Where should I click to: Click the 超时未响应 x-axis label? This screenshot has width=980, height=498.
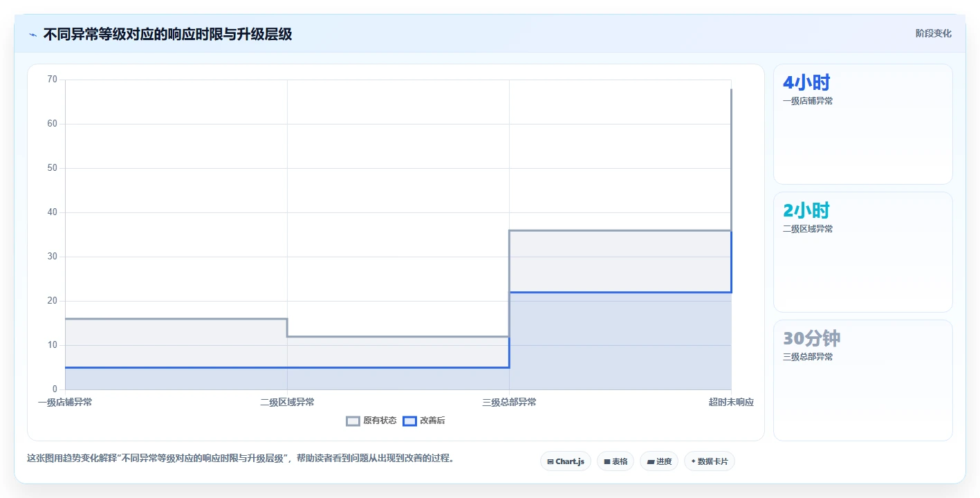[x=731, y=402]
